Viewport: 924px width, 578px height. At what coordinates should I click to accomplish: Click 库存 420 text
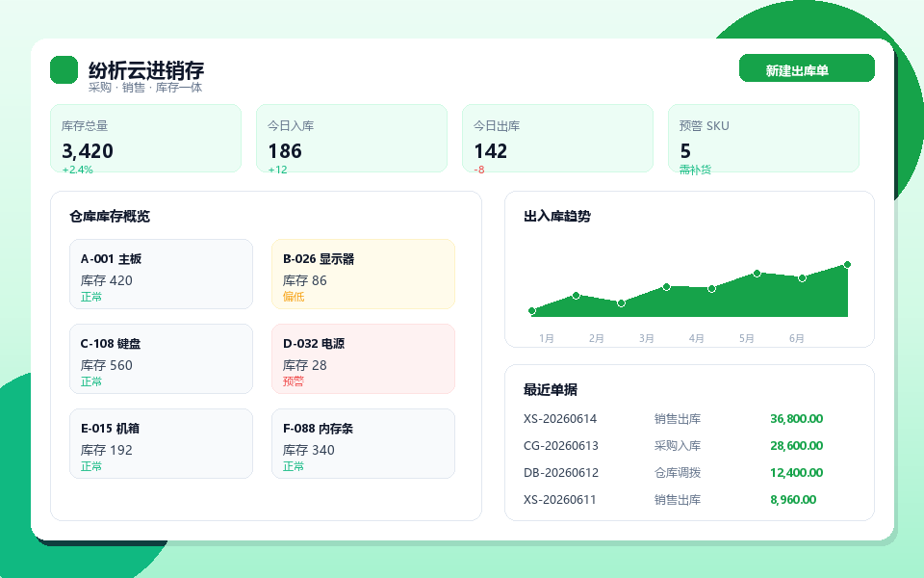click(107, 280)
